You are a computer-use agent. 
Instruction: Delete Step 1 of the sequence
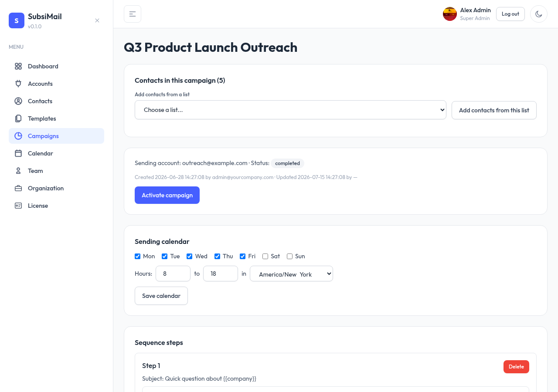coord(516,367)
